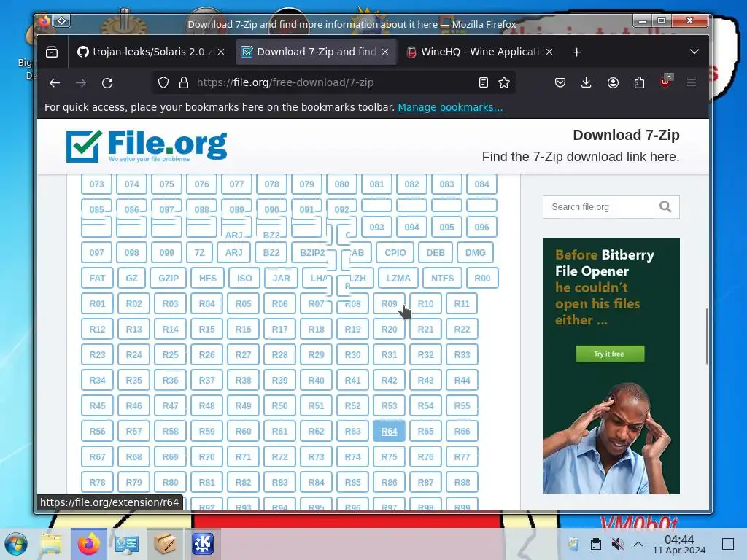Close the trojan-leaks/Solaris tab
The image size is (747, 560).
[221, 52]
